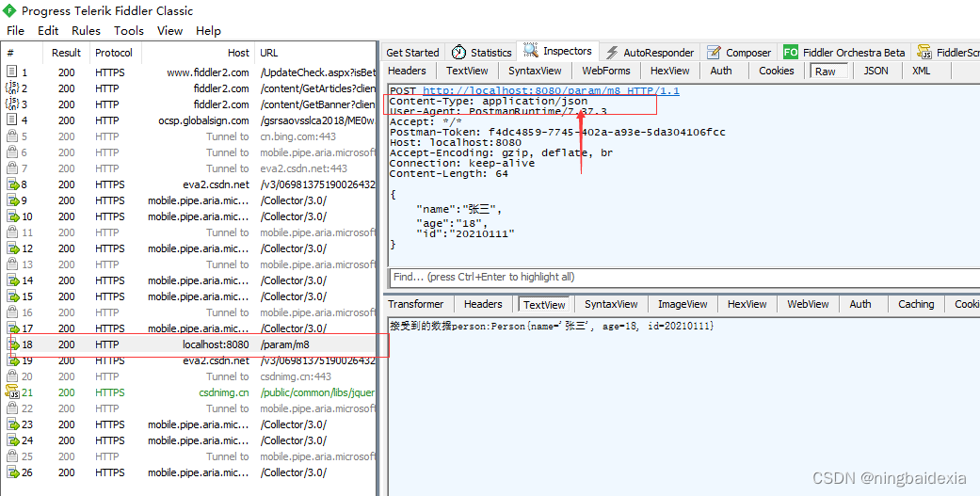Open response ImageView tab
This screenshot has width=980, height=496.
[x=683, y=304]
